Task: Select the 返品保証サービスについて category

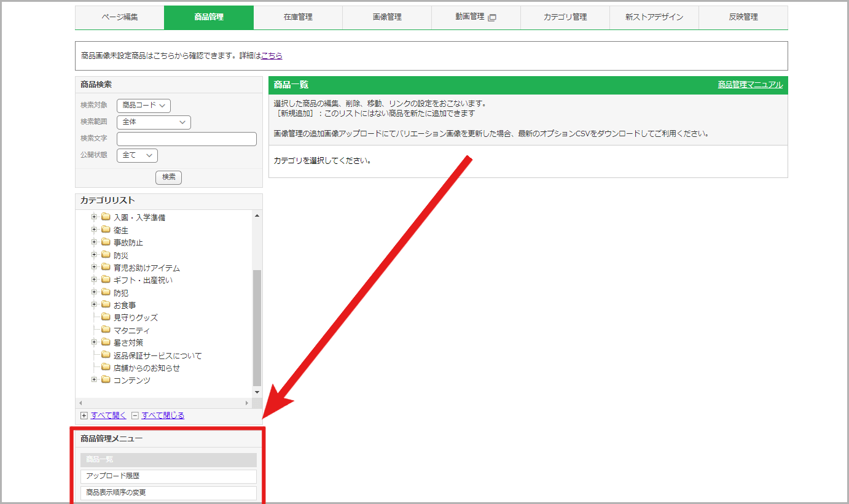Action: coord(158,356)
